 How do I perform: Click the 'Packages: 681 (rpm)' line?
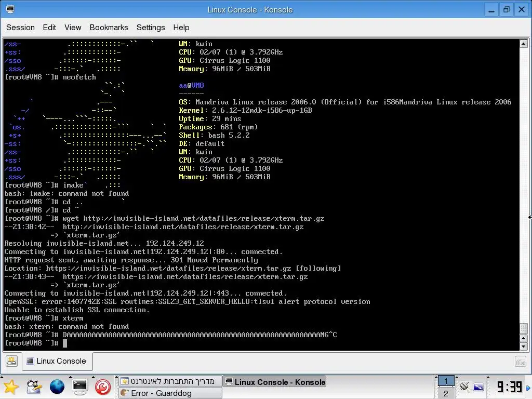coord(219,127)
